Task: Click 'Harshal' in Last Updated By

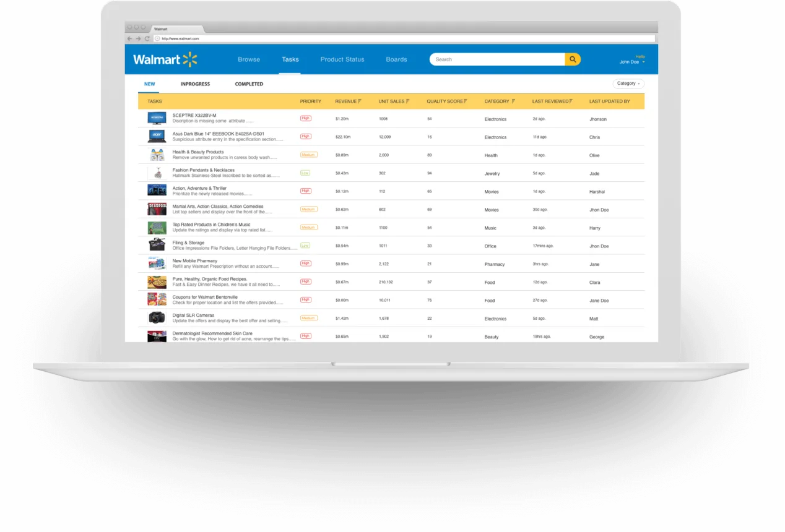Action: 597,192
